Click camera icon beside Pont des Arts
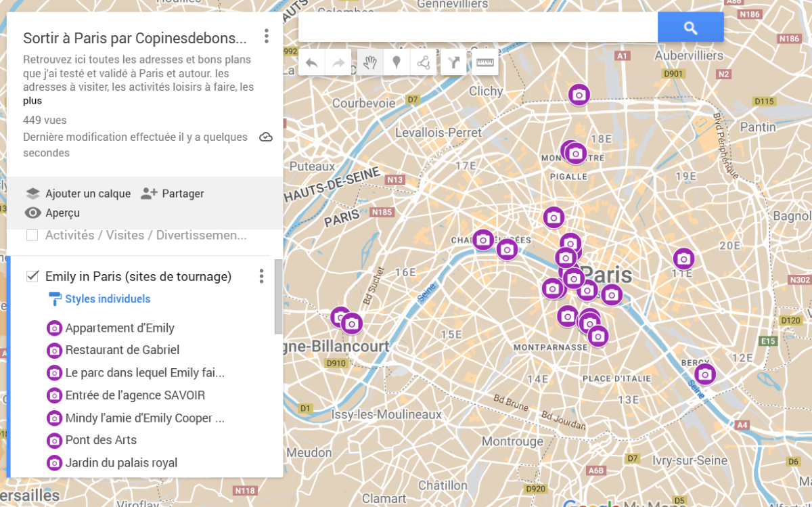Image resolution: width=812 pixels, height=507 pixels. [54, 441]
